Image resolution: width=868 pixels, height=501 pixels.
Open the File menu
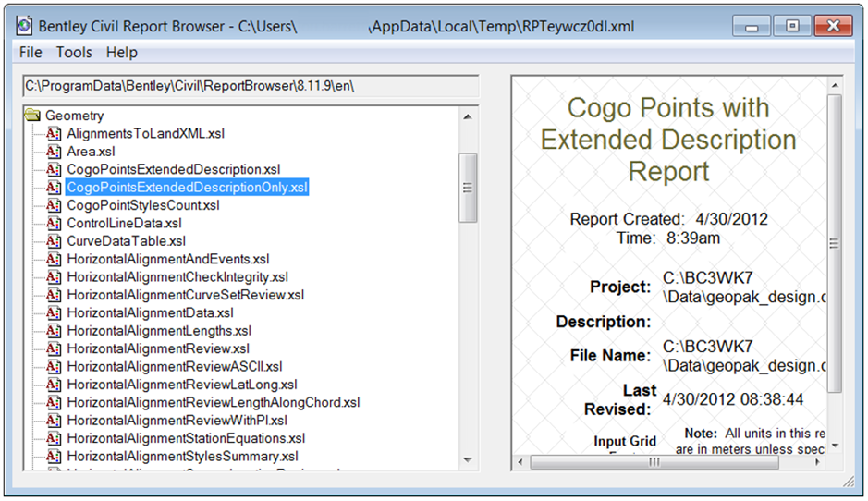31,52
